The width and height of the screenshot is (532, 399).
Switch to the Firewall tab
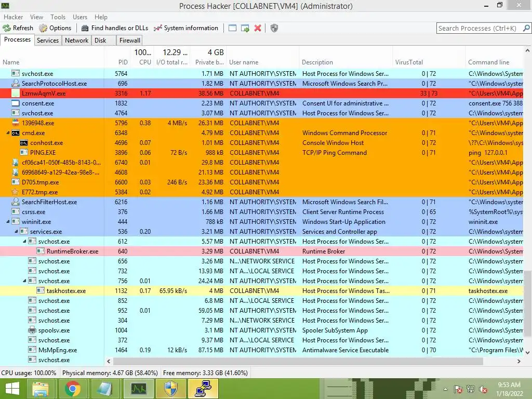[x=129, y=41]
